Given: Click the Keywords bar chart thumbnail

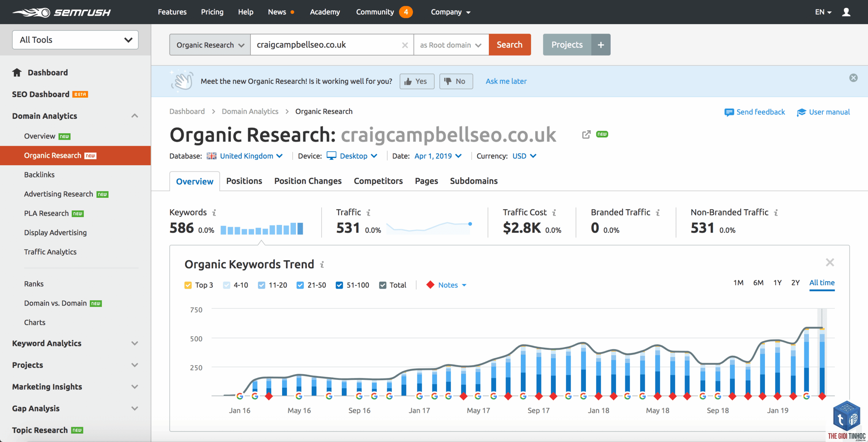Looking at the screenshot, I should 261,229.
